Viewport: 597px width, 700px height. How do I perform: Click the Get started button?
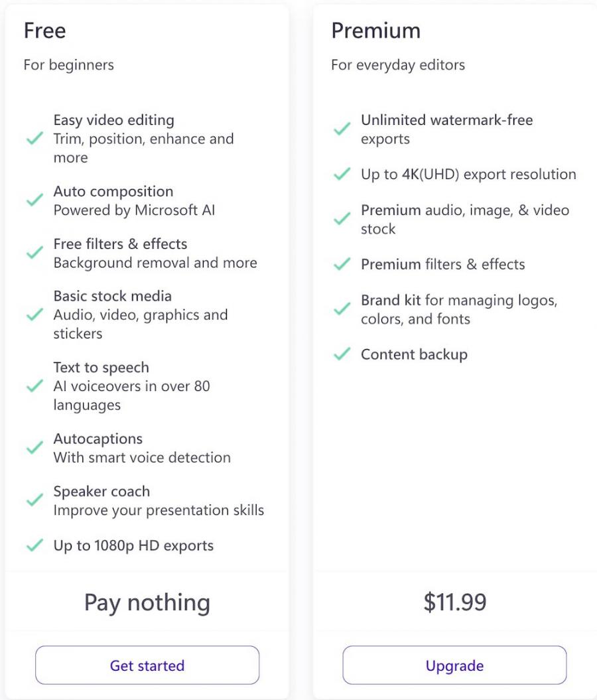[147, 665]
